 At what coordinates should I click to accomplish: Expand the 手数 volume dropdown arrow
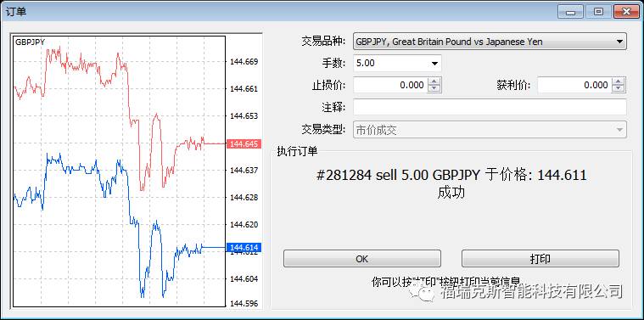(x=434, y=64)
